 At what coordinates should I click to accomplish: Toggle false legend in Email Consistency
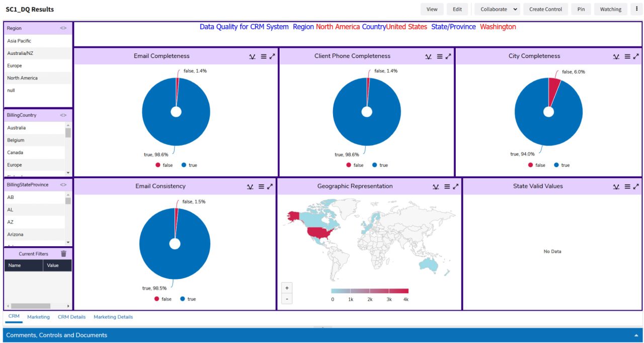(x=163, y=299)
